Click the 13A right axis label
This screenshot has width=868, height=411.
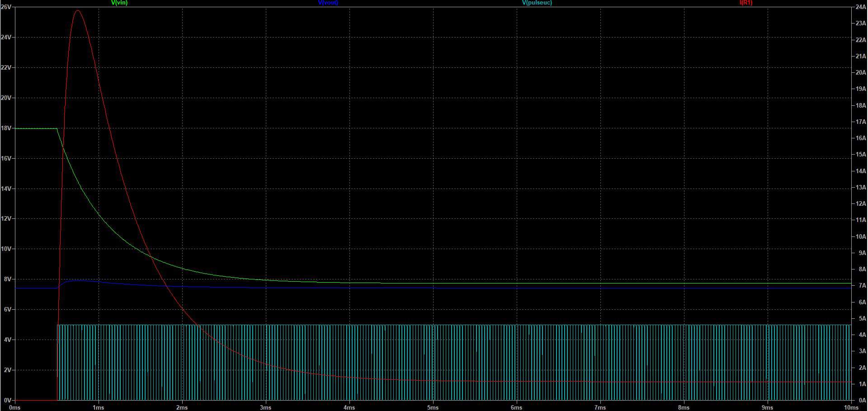[861, 187]
